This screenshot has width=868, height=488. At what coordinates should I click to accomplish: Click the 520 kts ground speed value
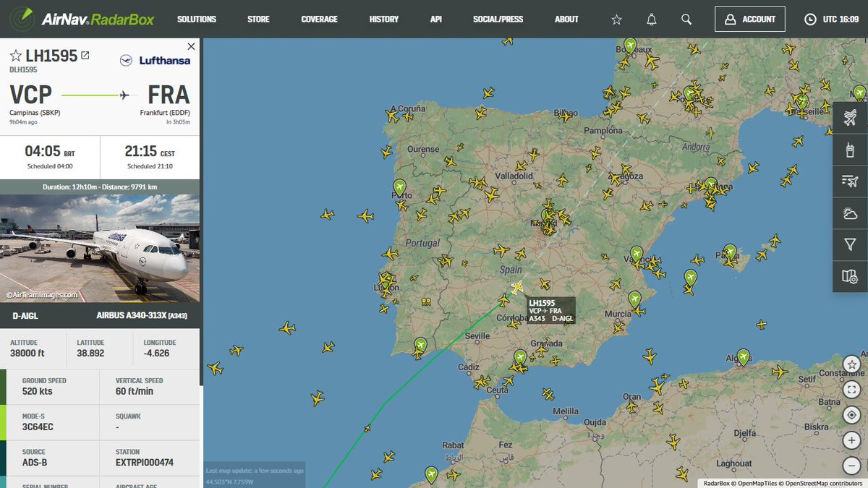click(38, 391)
